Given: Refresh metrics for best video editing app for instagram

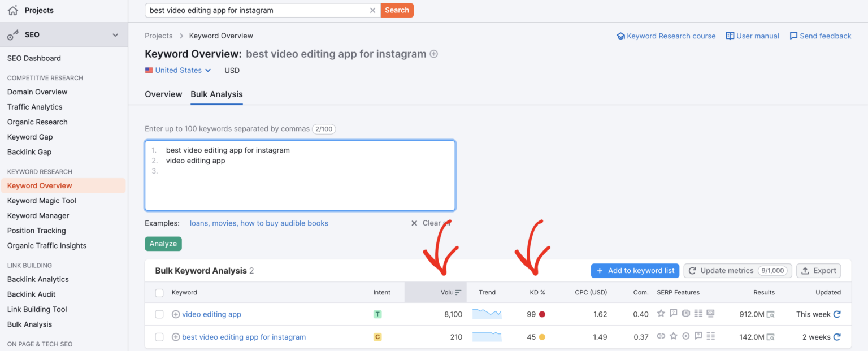Looking at the screenshot, I should tap(837, 337).
